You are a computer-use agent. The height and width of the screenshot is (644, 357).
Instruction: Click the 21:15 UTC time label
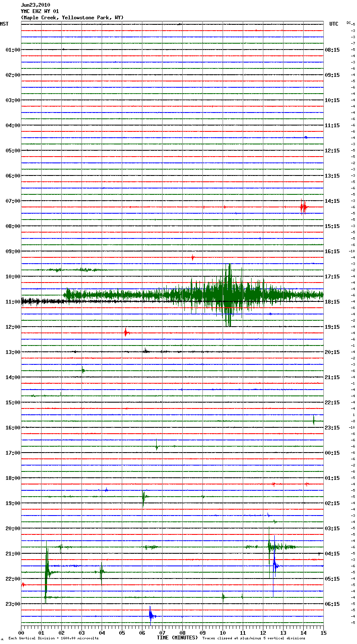332,377
